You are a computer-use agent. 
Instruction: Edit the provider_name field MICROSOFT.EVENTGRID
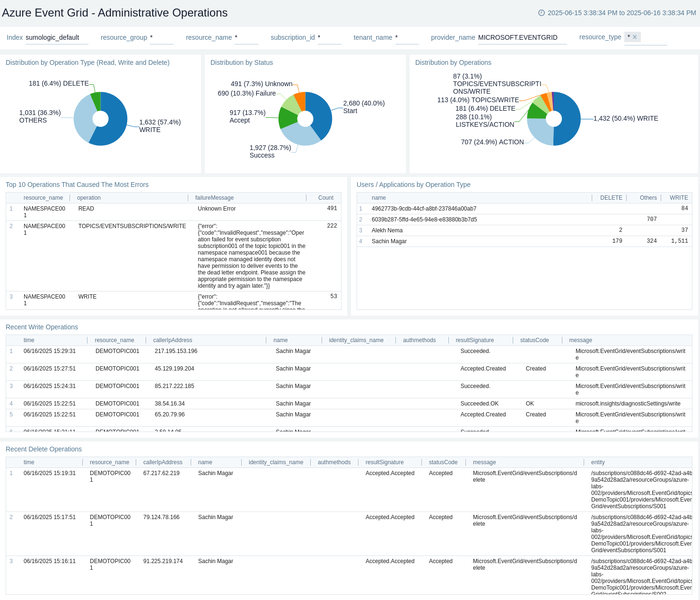coord(523,37)
